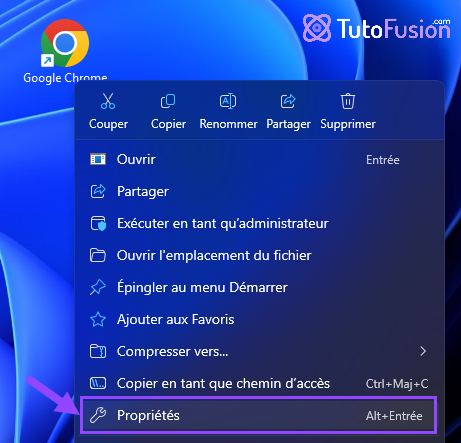Click the star icon beside Ajouter aux Favoris
The width and height of the screenshot is (461, 443).
pyautogui.click(x=98, y=319)
